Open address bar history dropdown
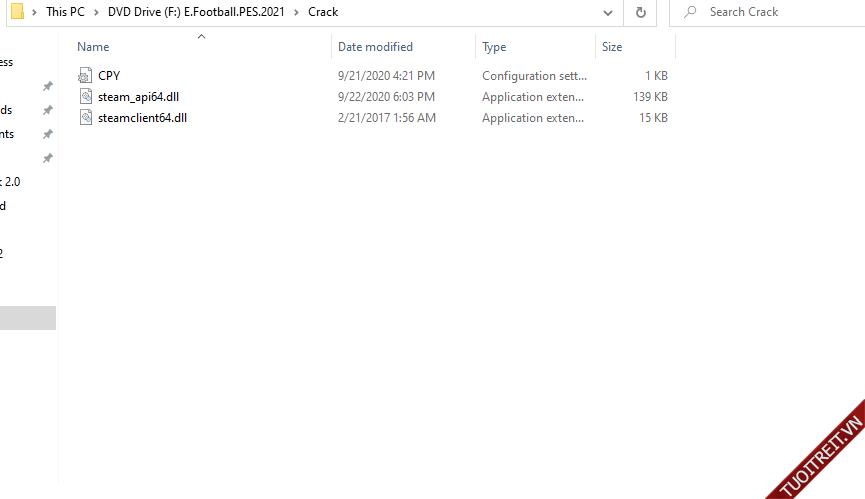This screenshot has height=499, width=865. click(608, 12)
